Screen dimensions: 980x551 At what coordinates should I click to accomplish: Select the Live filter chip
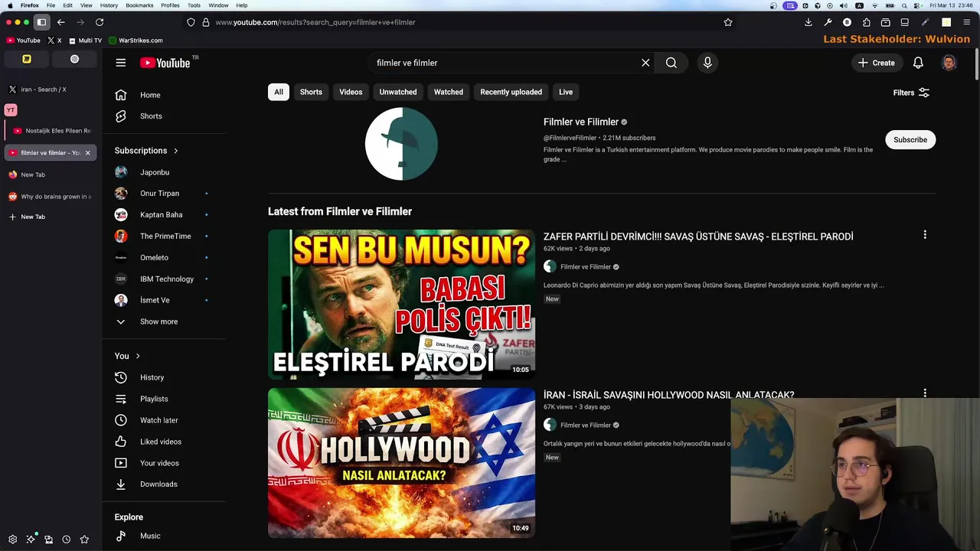566,92
